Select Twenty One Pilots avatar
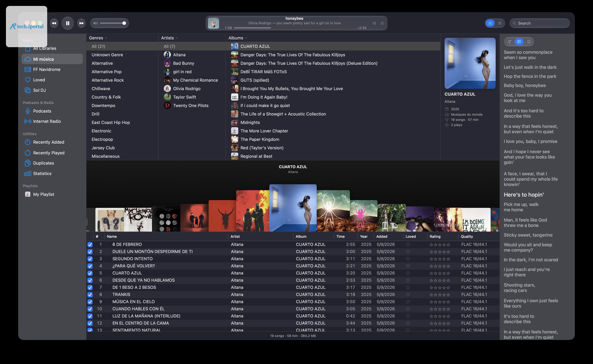Image resolution: width=593 pixels, height=364 pixels. tap(167, 105)
